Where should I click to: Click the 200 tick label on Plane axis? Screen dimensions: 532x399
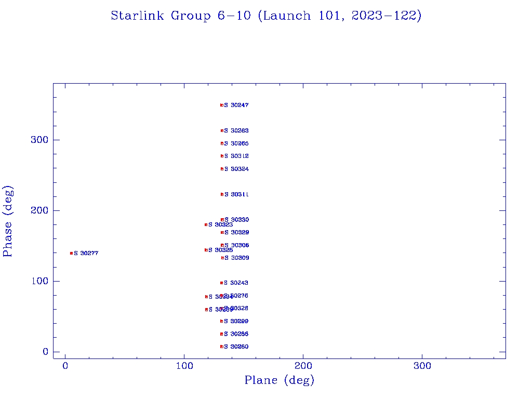click(x=303, y=365)
